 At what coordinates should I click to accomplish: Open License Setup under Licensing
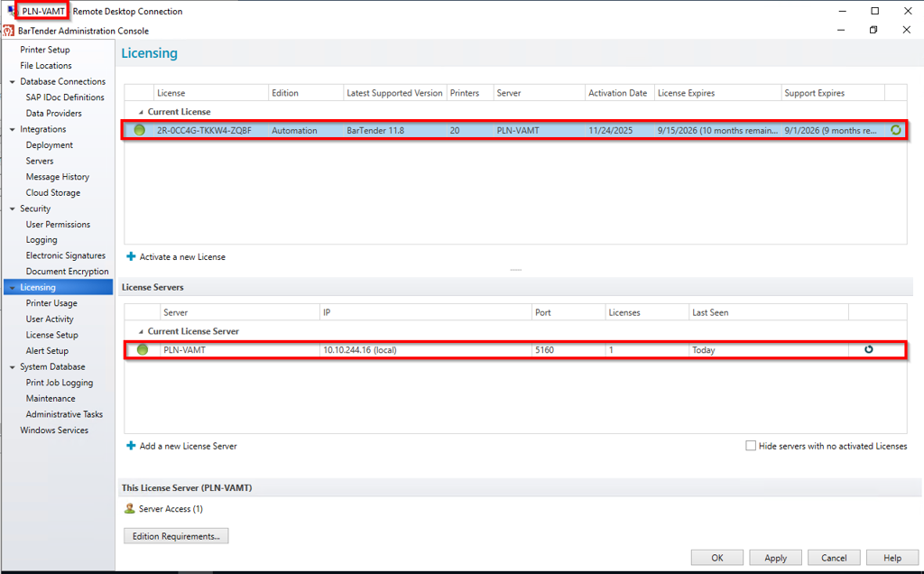pos(51,335)
